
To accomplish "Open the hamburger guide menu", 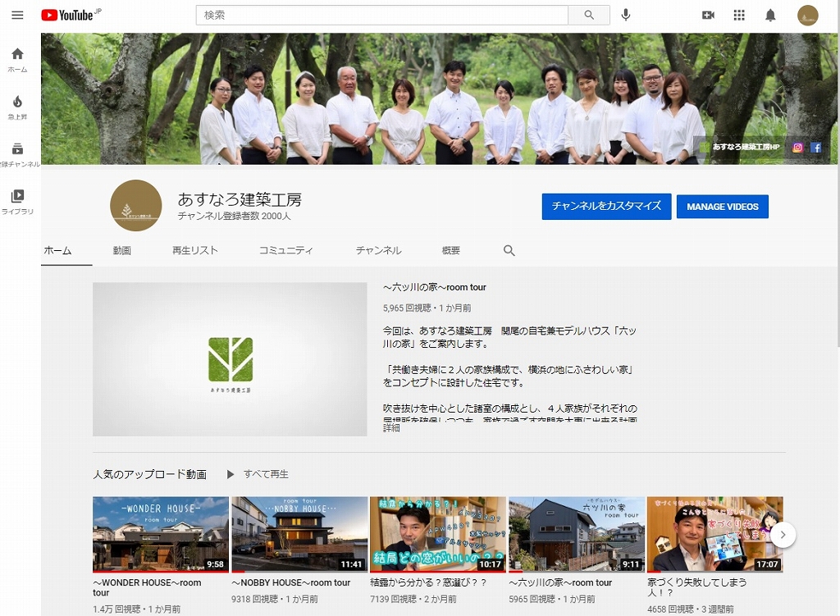I will pos(17,15).
